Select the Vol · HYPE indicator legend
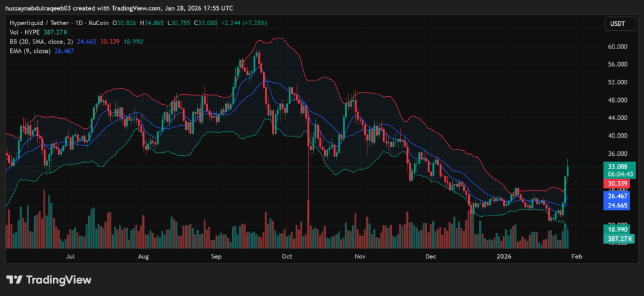This screenshot has width=644, height=296. point(24,31)
